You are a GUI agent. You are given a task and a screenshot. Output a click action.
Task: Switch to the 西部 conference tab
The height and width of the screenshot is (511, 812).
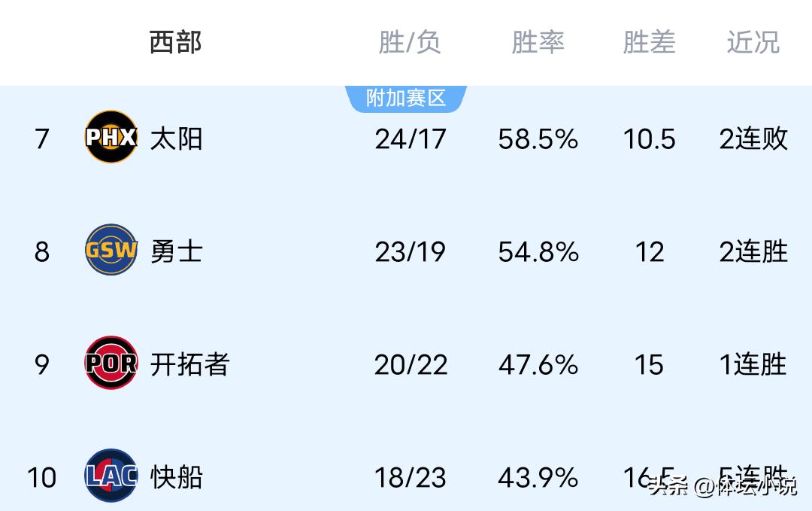click(x=175, y=42)
